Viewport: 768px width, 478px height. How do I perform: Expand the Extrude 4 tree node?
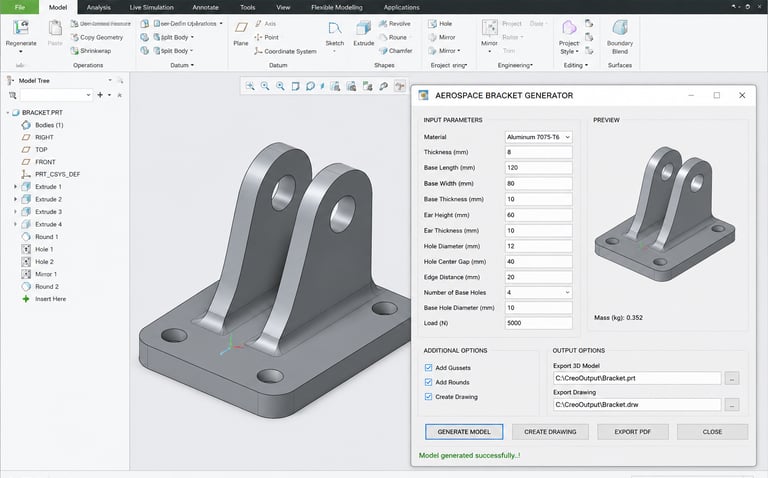click(15, 224)
